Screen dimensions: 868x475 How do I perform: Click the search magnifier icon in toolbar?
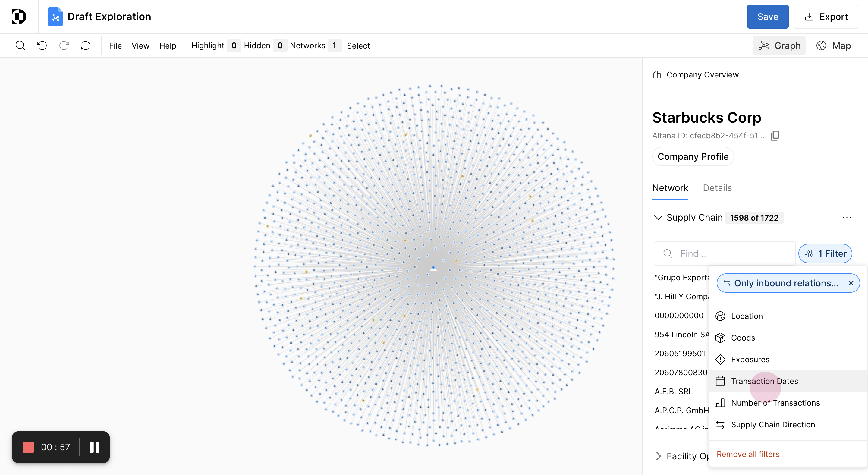[20, 46]
